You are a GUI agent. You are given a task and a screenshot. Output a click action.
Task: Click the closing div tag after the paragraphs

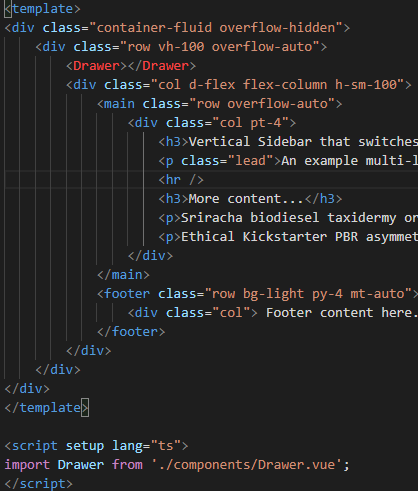coord(150,256)
